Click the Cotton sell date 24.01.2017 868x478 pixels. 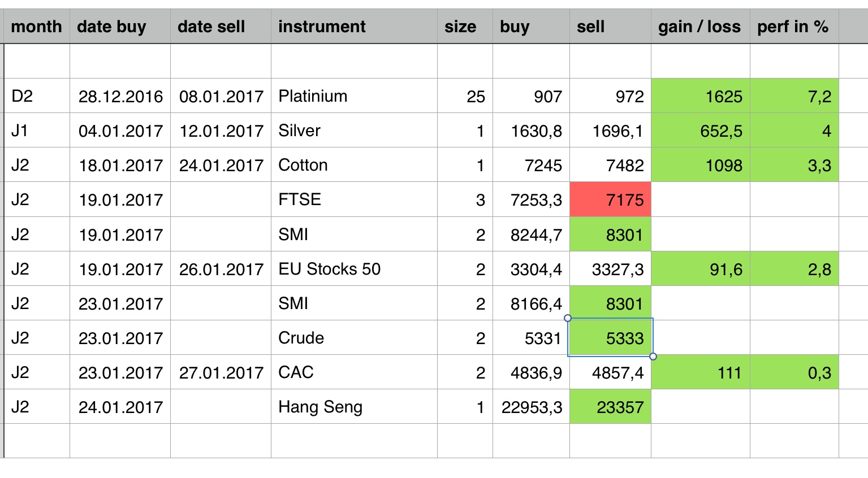click(221, 166)
